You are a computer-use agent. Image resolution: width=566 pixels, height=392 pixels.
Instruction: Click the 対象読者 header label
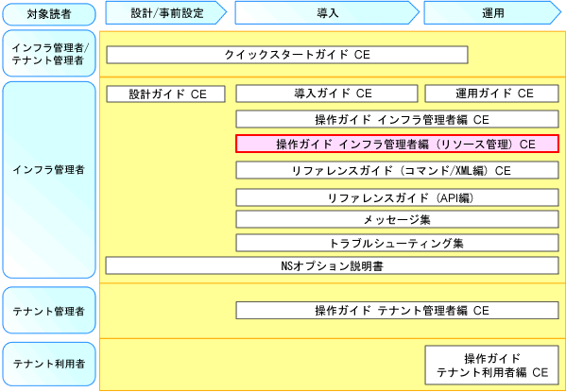(x=49, y=14)
